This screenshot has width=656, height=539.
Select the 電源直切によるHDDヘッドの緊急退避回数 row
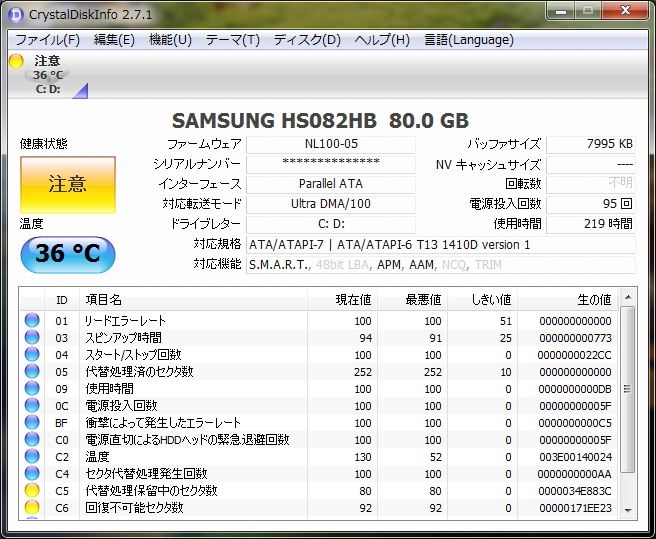coord(187,440)
